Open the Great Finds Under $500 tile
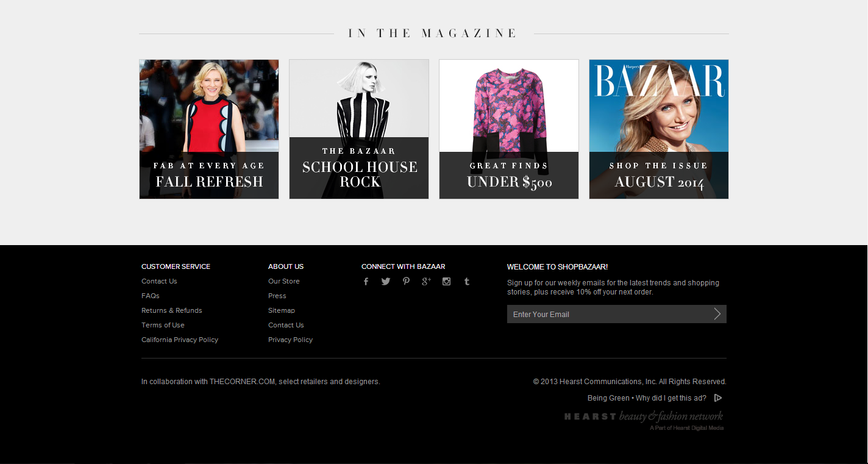Viewport: 868px width, 464px height. [x=509, y=129]
